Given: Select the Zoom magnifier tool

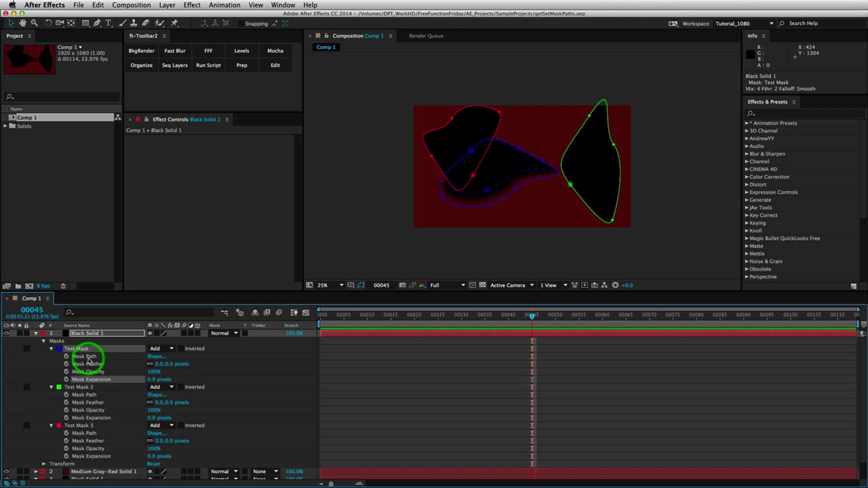Looking at the screenshot, I should click(x=34, y=23).
